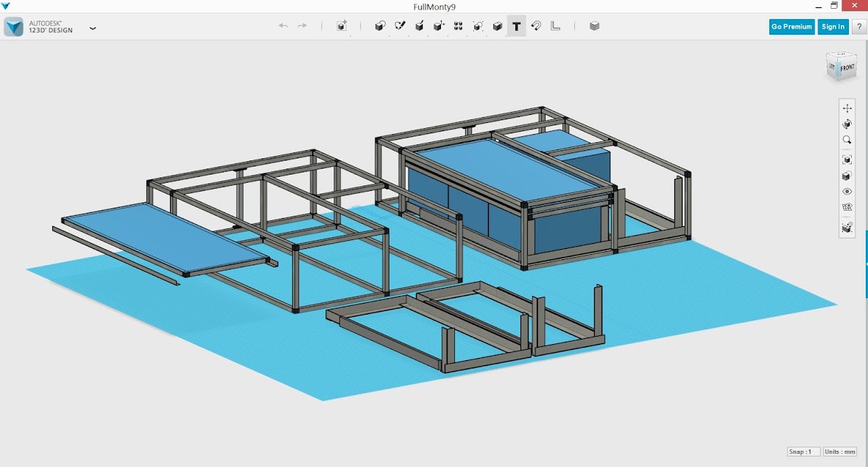The image size is (868, 467).
Task: Click the Construct tool icon
Action: 419,27
